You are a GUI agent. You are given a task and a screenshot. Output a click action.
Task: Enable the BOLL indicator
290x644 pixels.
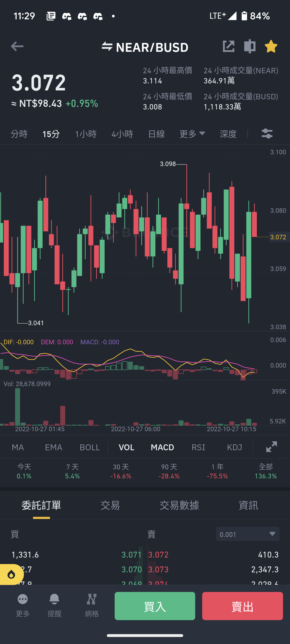[90, 447]
